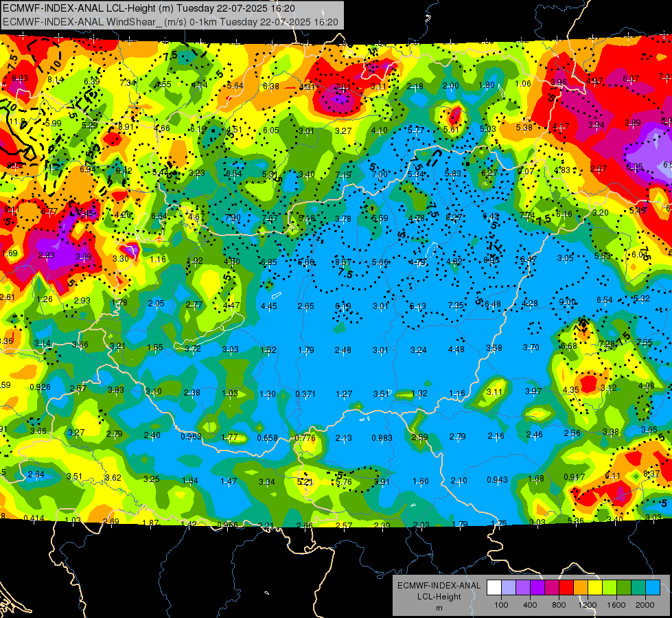Click the grid value 0.963
Viewport: 672px width, 618px height.
point(191,437)
